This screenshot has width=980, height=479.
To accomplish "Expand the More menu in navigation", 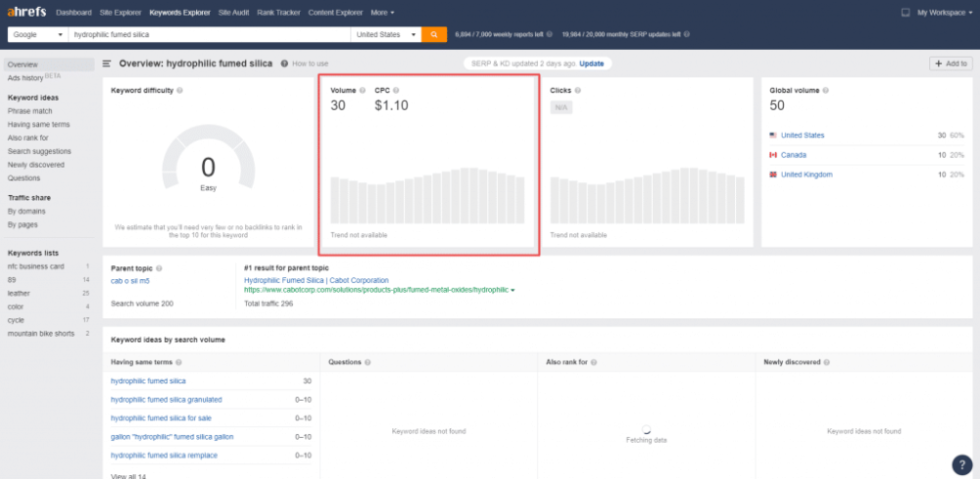I will click(x=383, y=13).
